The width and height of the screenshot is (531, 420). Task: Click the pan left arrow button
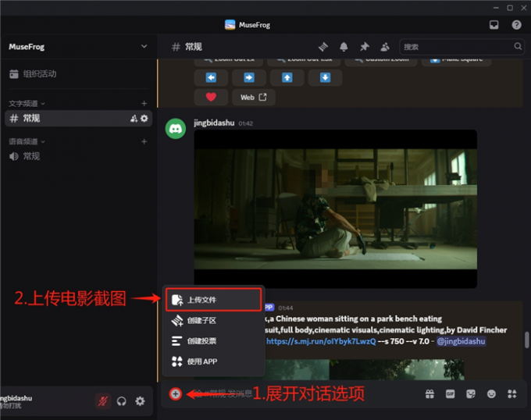211,78
